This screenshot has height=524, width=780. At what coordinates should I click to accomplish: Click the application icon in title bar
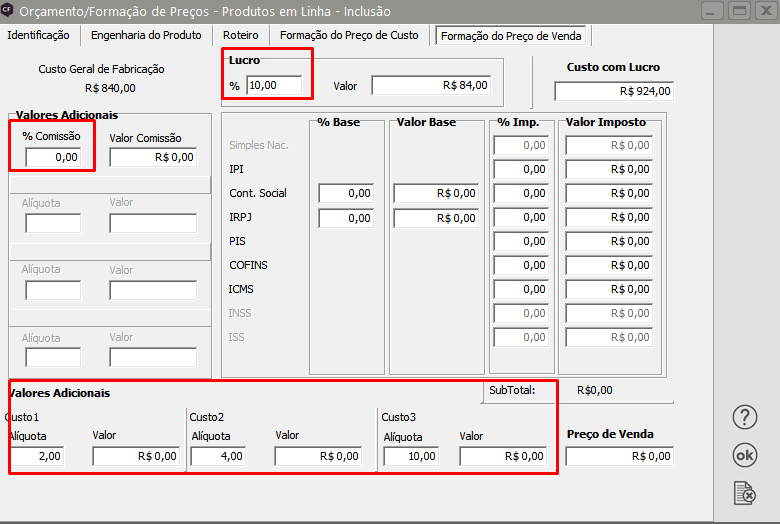click(8, 11)
